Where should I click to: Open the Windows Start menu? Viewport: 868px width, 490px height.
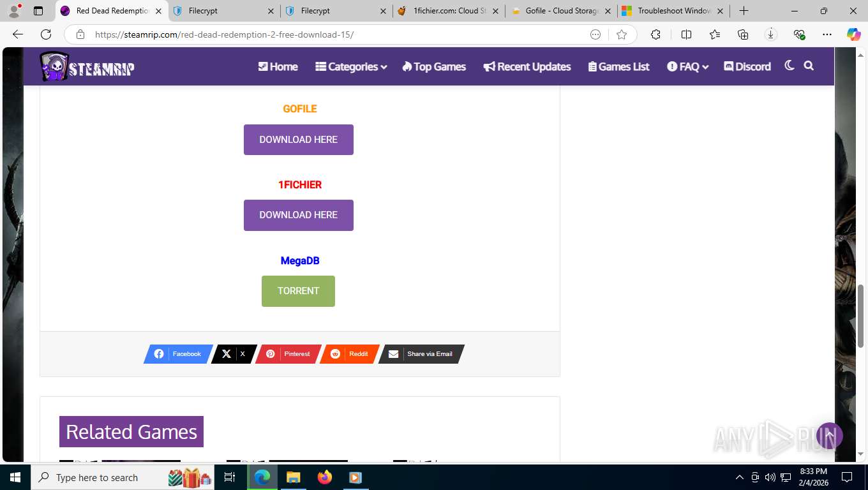[15, 477]
